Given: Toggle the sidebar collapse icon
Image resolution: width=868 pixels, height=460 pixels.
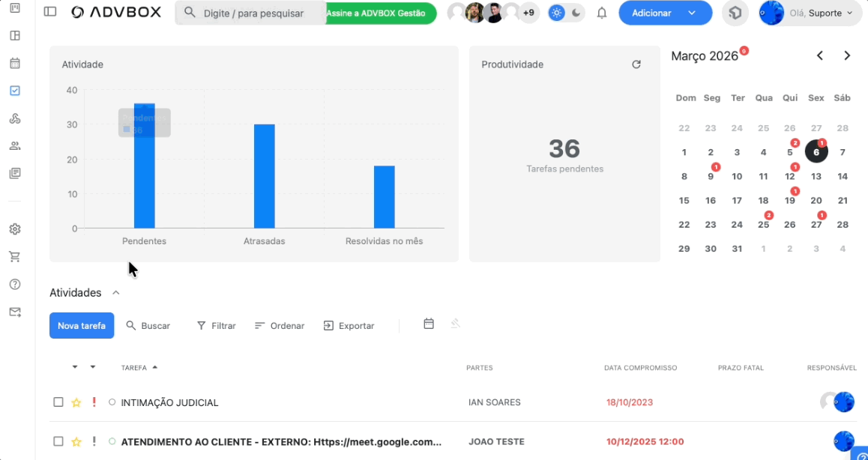Looking at the screenshot, I should pos(50,13).
